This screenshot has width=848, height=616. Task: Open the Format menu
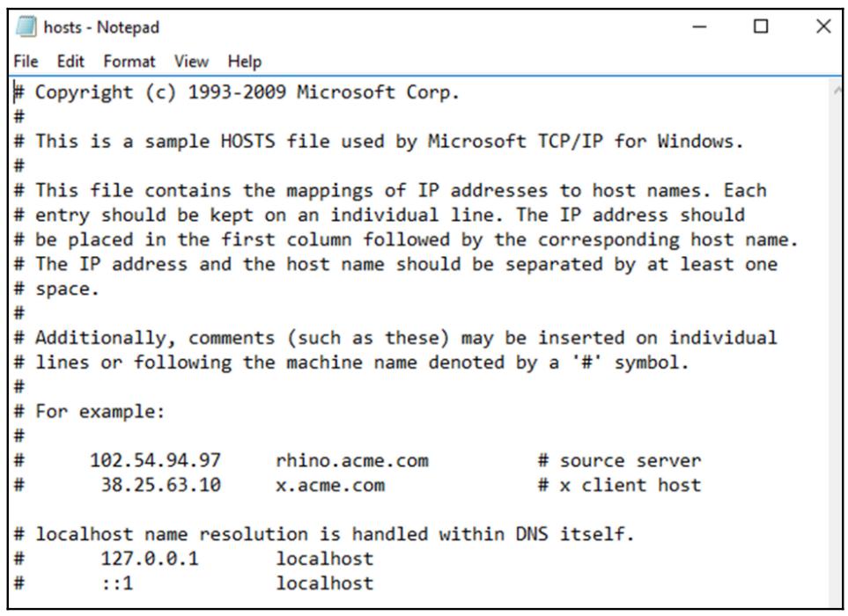point(129,62)
